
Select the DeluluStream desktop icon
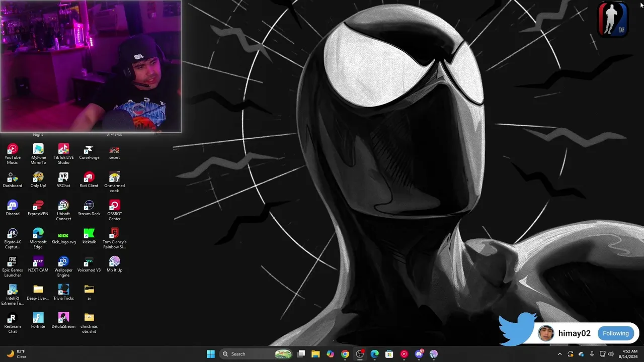63,321
